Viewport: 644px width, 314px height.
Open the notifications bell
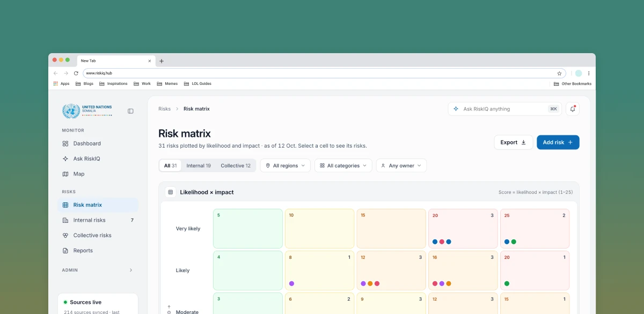573,109
